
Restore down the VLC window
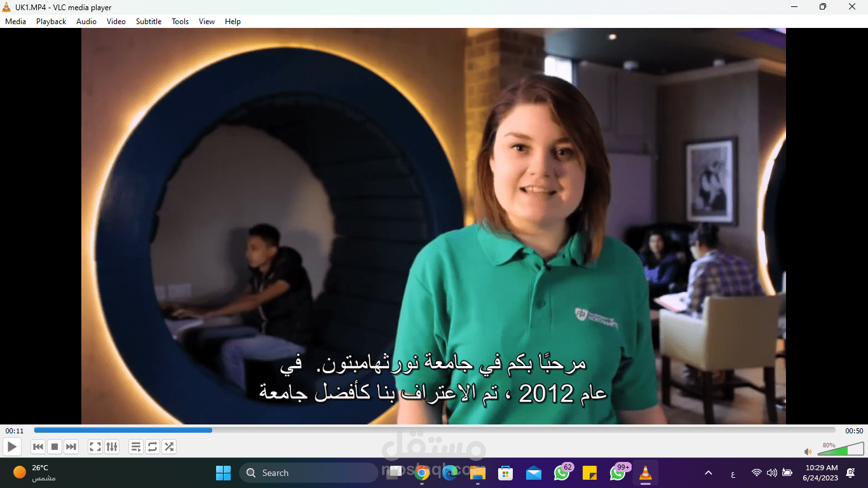tap(823, 7)
